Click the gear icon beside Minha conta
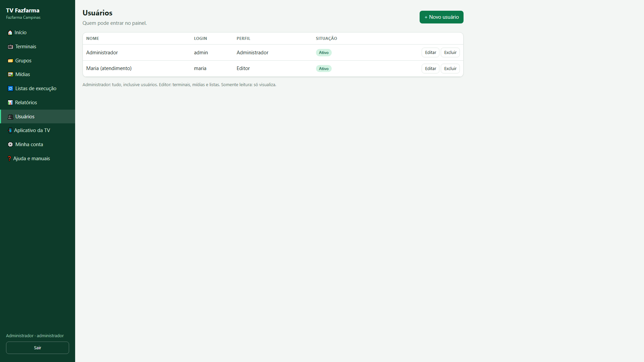The height and width of the screenshot is (362, 644). [x=10, y=144]
